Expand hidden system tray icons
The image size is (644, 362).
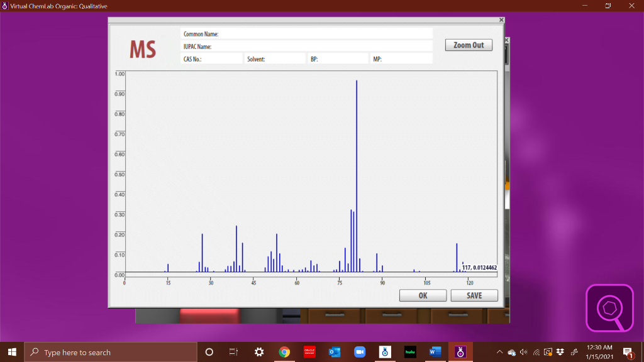[x=499, y=352]
